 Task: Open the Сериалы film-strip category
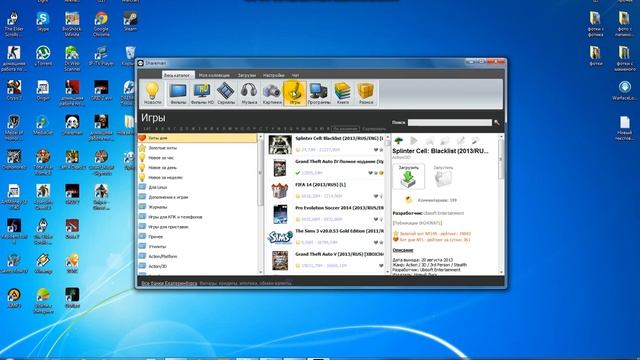[x=226, y=93]
